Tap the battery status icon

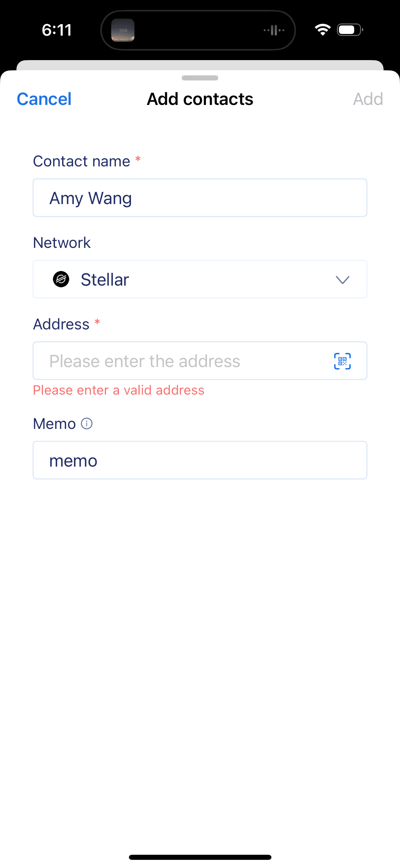350,30
